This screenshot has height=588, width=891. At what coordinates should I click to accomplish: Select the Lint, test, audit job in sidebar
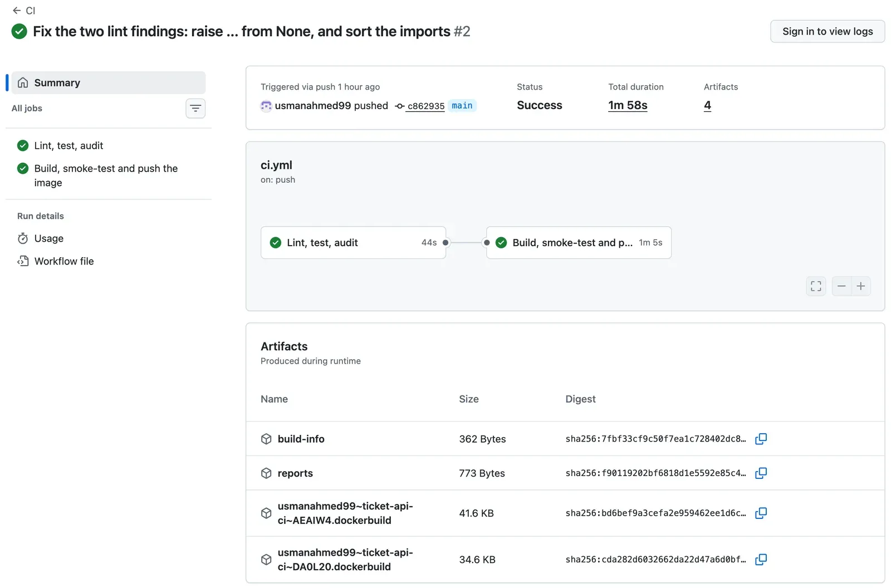point(68,145)
